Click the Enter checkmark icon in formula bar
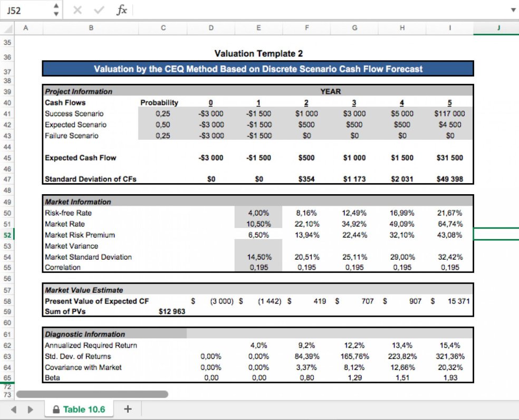This screenshot has width=519, height=420. pos(98,10)
